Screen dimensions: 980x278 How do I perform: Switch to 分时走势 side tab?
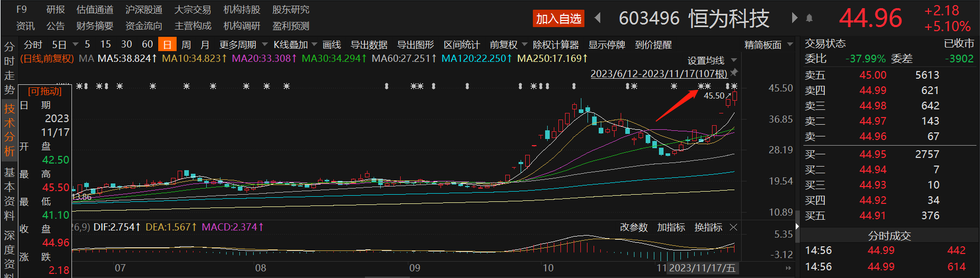pyautogui.click(x=9, y=68)
